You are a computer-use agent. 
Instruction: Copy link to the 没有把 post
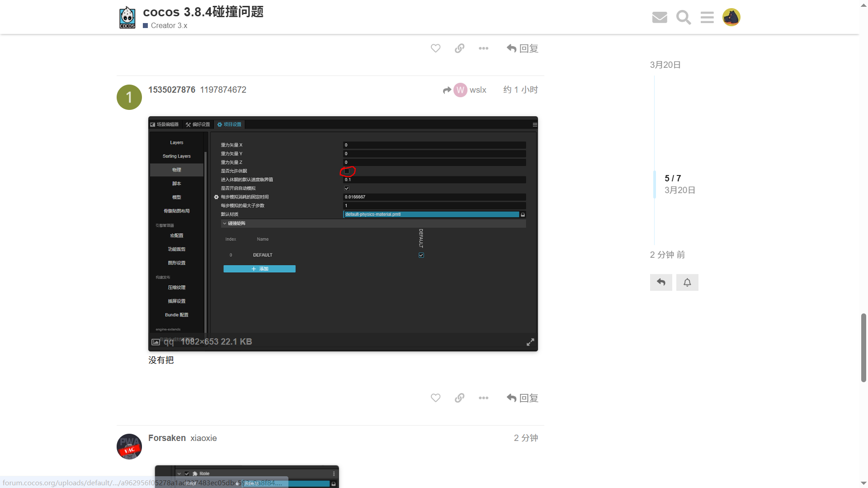pyautogui.click(x=459, y=398)
